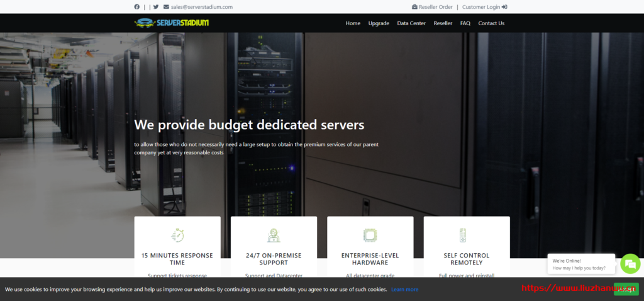644x301 pixels.
Task: Click the enterprise hardware chip icon
Action: [x=370, y=236]
